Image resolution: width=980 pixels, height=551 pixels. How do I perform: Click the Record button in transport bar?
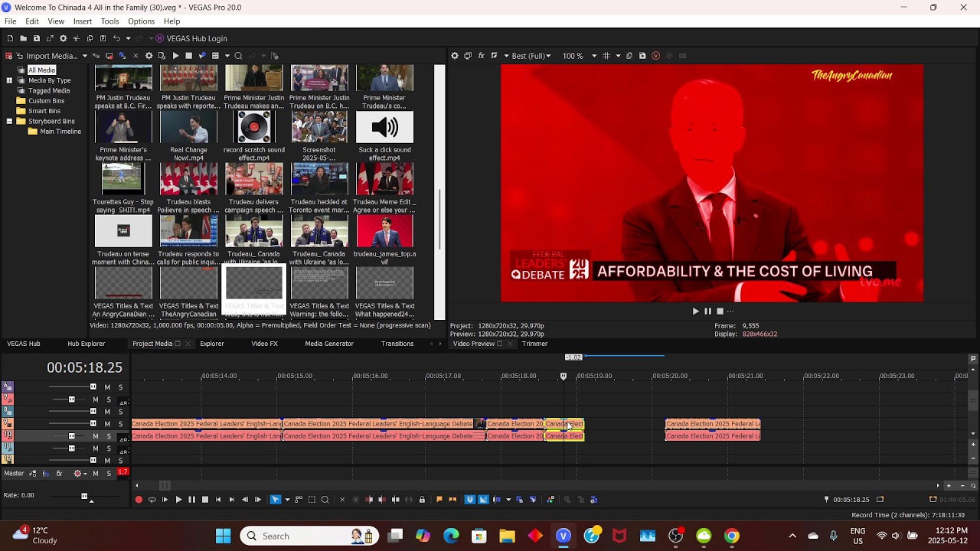[139, 500]
